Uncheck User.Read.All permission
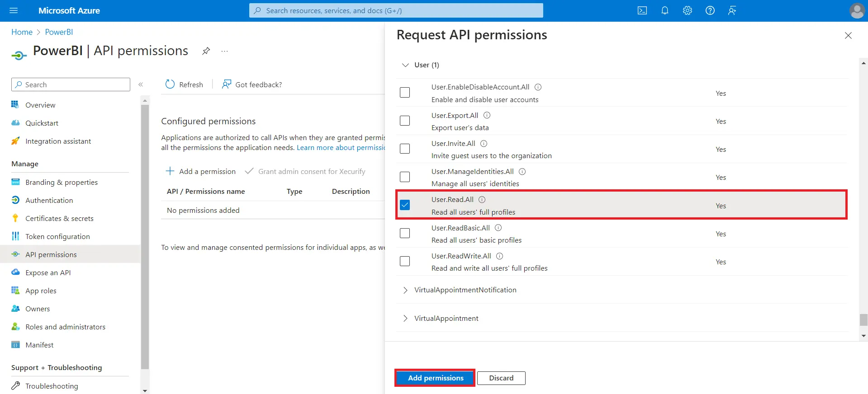The height and width of the screenshot is (394, 868). click(x=405, y=205)
